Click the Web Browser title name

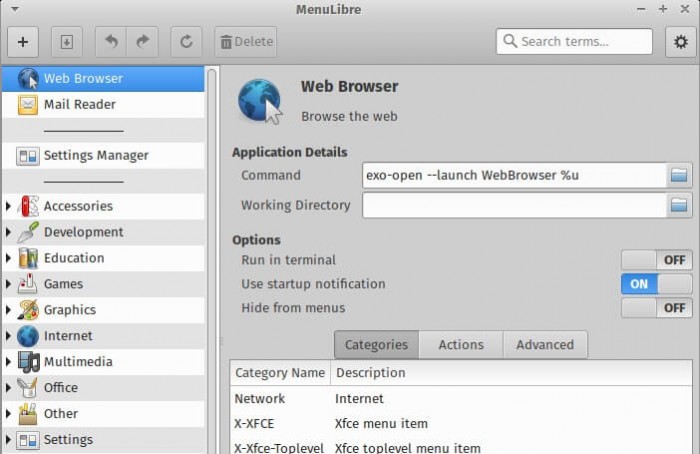click(350, 87)
